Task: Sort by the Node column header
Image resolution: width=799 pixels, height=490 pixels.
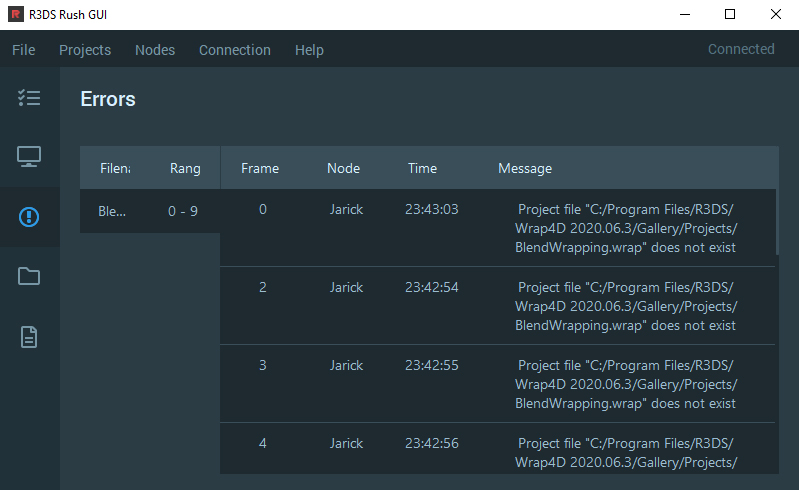Action: pyautogui.click(x=343, y=168)
